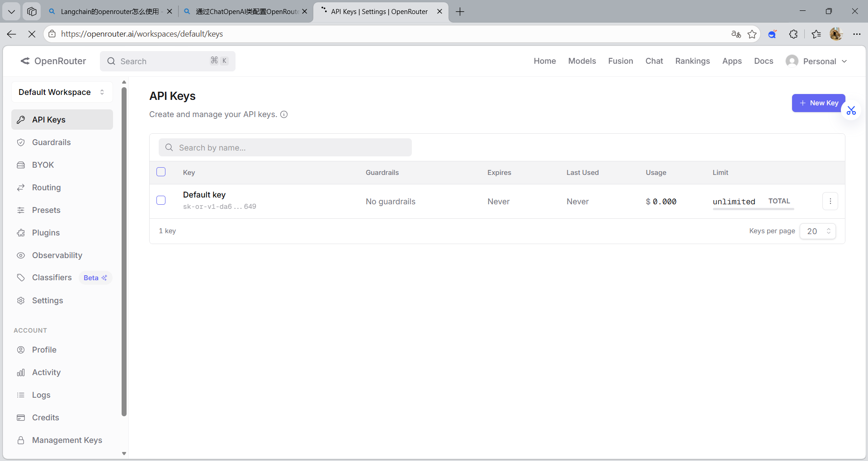The width and height of the screenshot is (868, 461).
Task: Toggle the select-all keys checkbox
Action: [x=161, y=172]
